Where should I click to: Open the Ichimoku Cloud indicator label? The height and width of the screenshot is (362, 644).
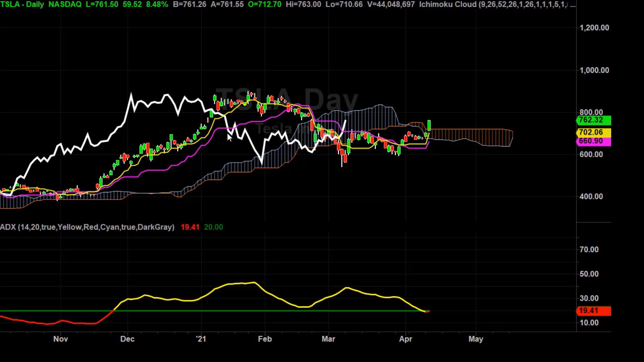point(497,5)
